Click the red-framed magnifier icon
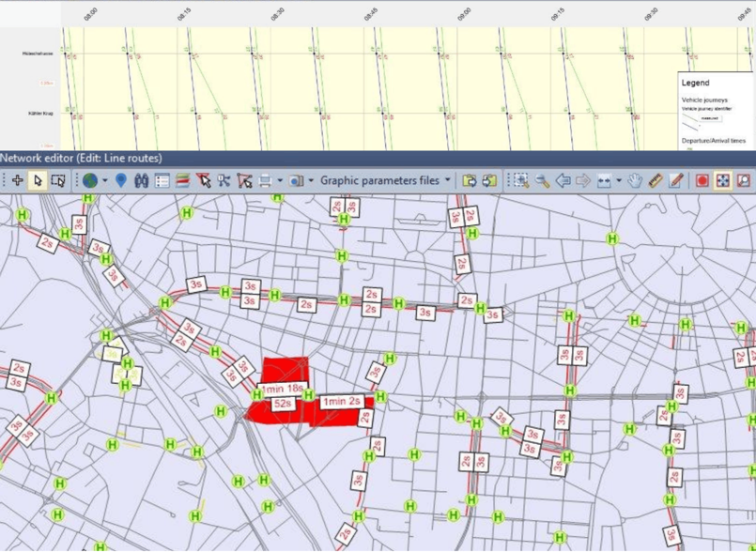 pos(744,181)
